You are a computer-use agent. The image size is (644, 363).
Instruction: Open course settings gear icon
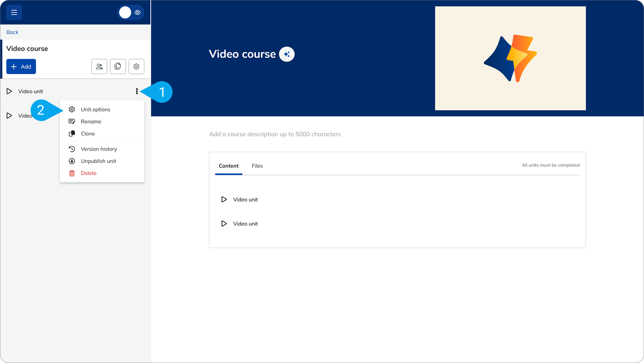[136, 66]
